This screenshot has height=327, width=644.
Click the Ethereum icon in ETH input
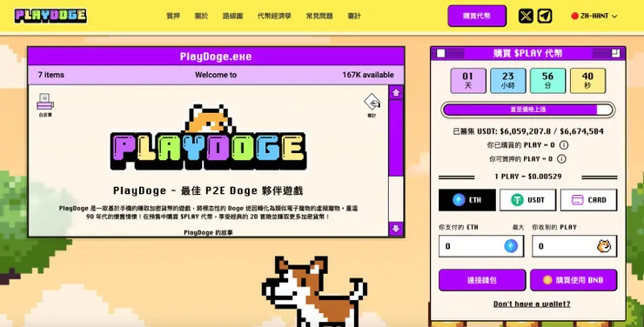[x=511, y=246]
